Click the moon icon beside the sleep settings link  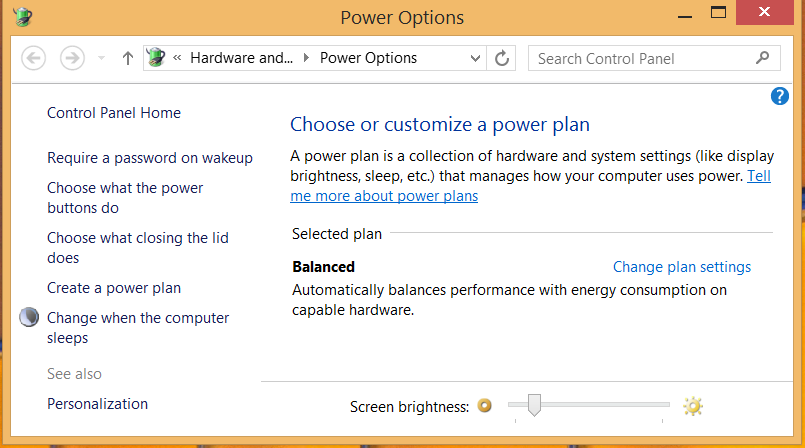point(29,317)
